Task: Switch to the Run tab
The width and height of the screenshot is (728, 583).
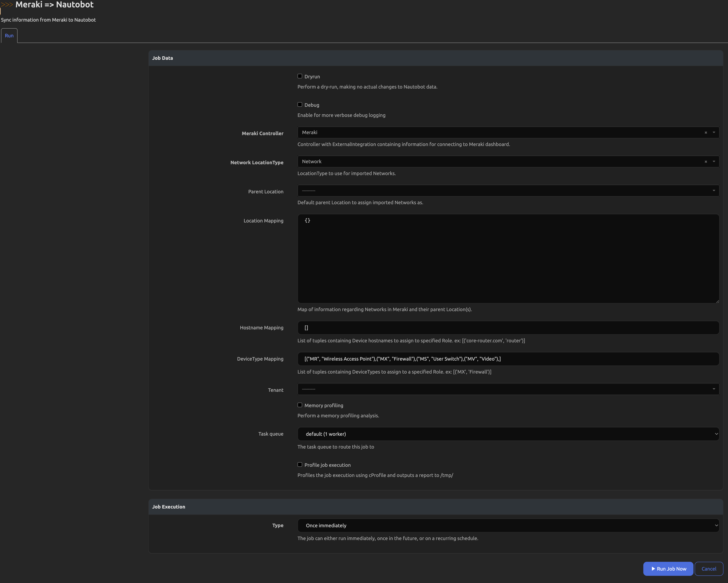Action: 9,36
